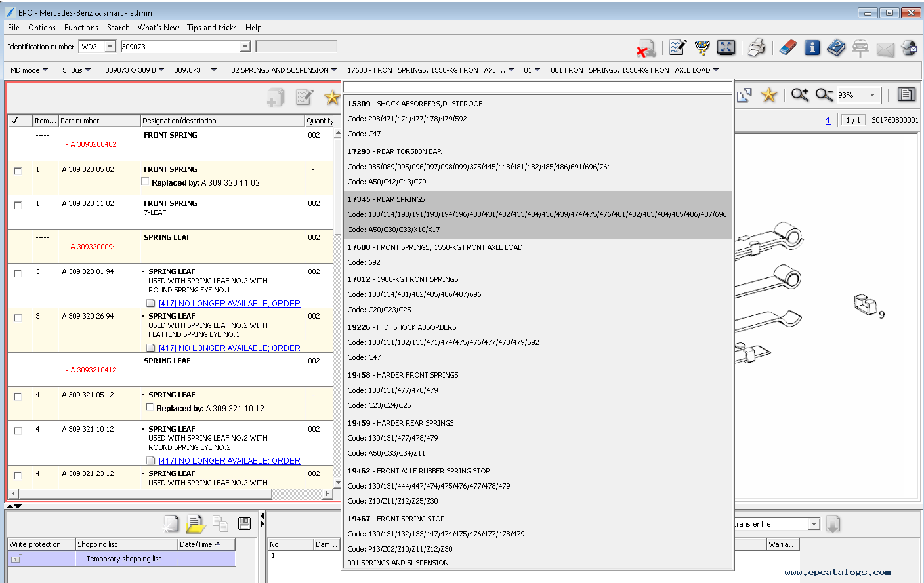Zoom in on the parts diagram
The image size is (924, 583).
click(x=799, y=95)
